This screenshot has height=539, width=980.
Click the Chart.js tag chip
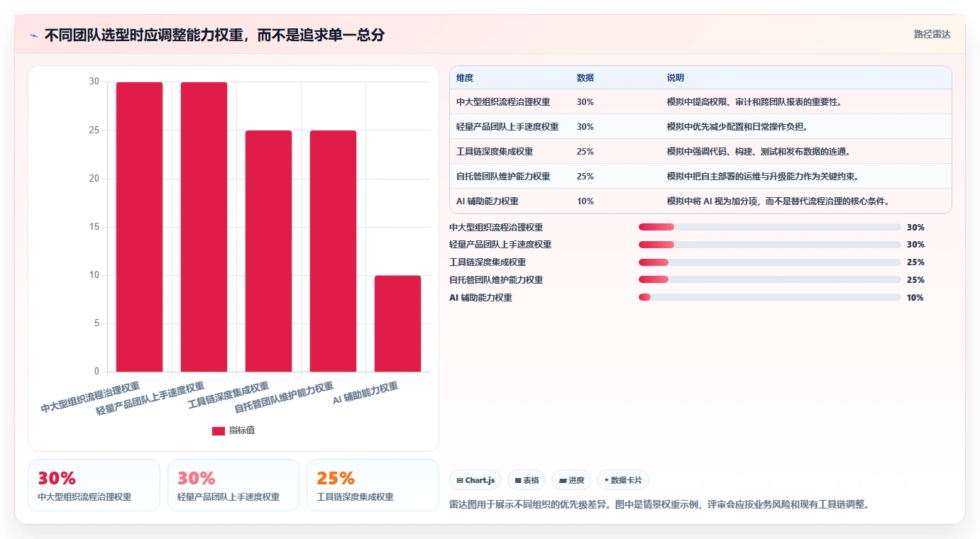coord(475,480)
